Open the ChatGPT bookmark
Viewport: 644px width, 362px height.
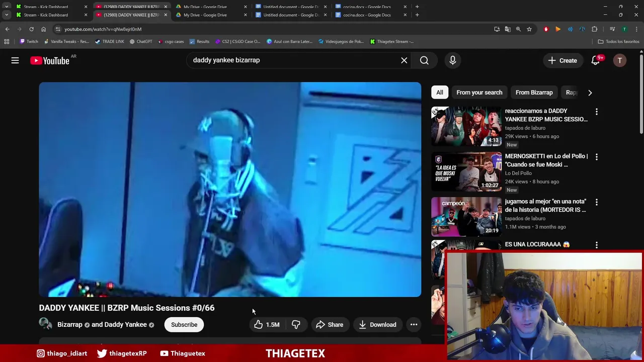tap(141, 42)
